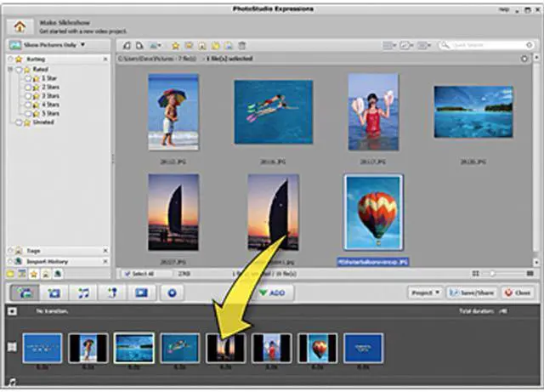Check the 5 Stars filter checkbox
The width and height of the screenshot is (544, 392).
point(28,114)
